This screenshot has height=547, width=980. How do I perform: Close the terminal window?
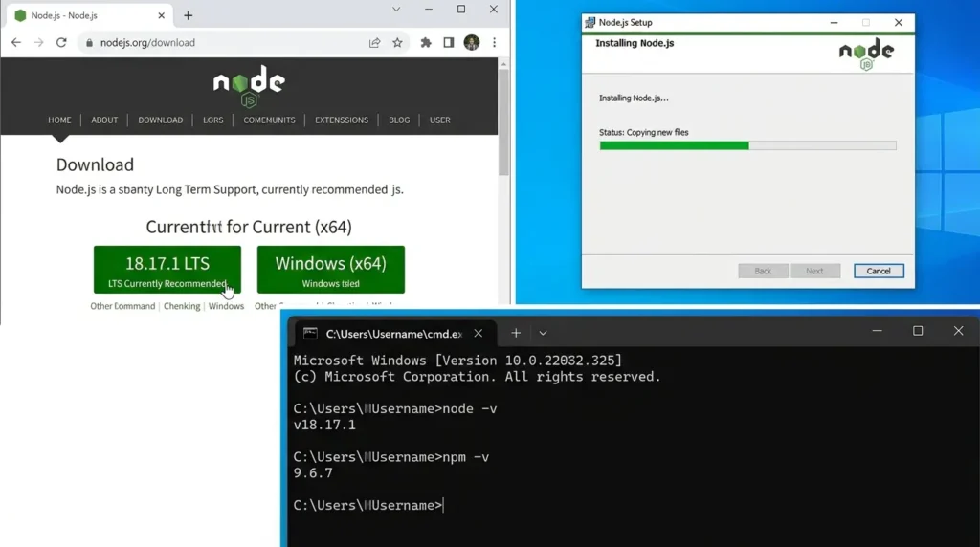pyautogui.click(x=958, y=331)
